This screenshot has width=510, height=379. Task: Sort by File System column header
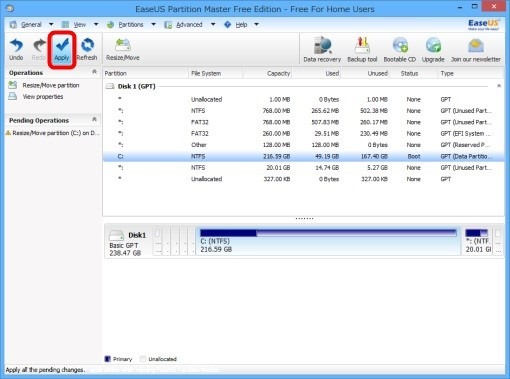click(216, 73)
